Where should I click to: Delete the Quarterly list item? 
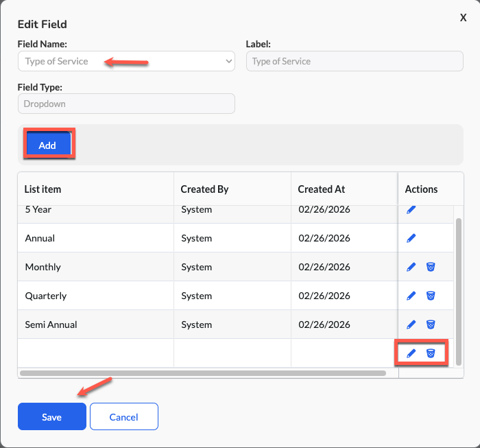point(431,296)
